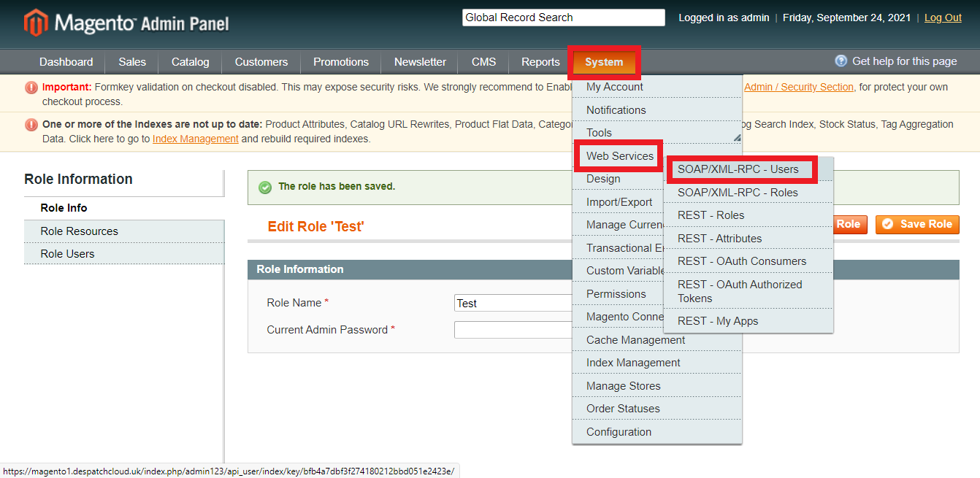Open the Web Services submenu
Screen dimensions: 980x478
tap(619, 155)
